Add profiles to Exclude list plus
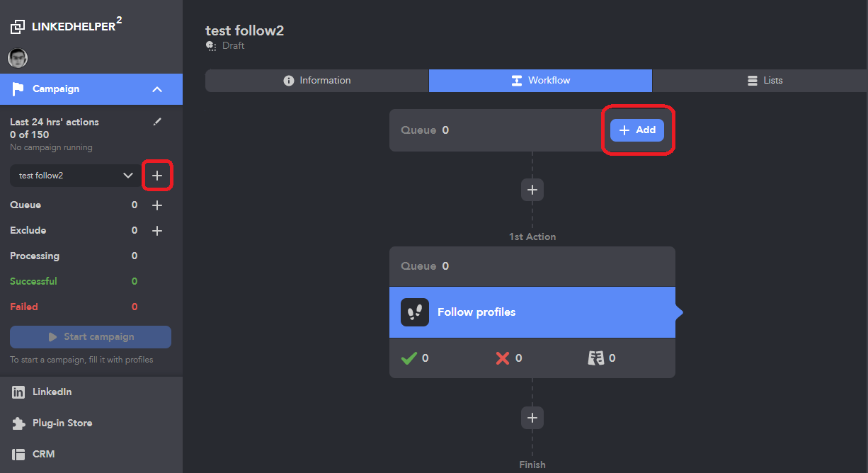This screenshot has height=473, width=868. (x=157, y=231)
